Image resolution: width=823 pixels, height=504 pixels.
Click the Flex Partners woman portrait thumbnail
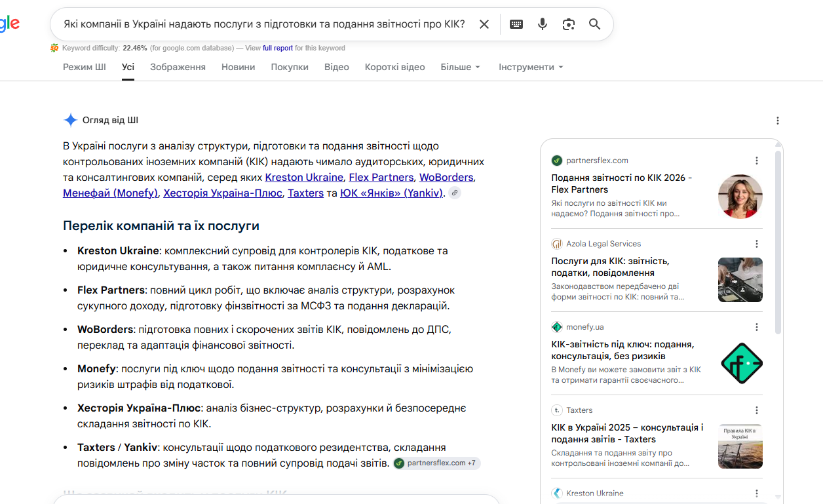pos(740,197)
